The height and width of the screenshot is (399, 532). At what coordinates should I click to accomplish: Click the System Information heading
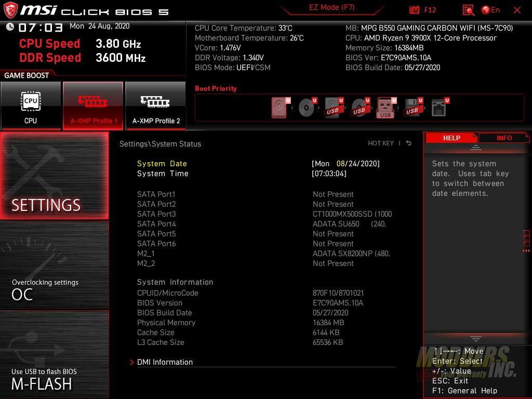(x=175, y=282)
